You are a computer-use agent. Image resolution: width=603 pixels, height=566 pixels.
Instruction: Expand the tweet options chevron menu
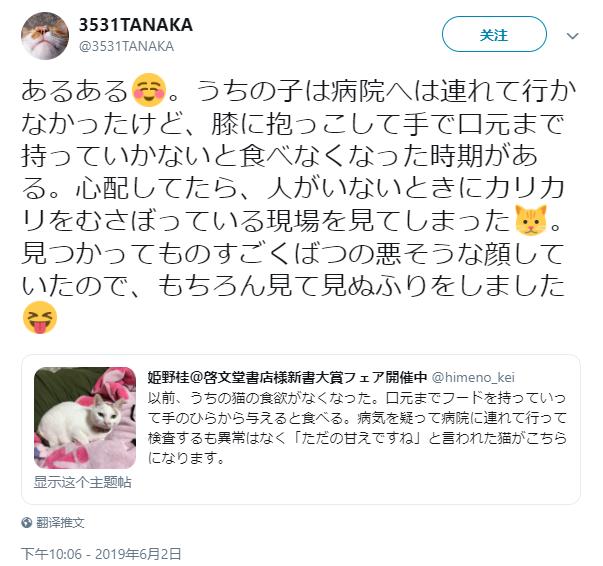(x=573, y=36)
